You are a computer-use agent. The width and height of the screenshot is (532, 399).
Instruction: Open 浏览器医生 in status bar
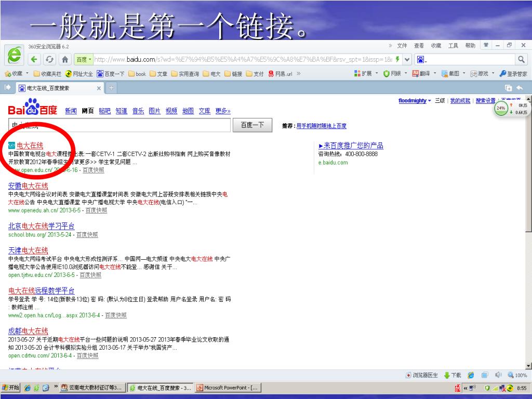pyautogui.click(x=422, y=375)
